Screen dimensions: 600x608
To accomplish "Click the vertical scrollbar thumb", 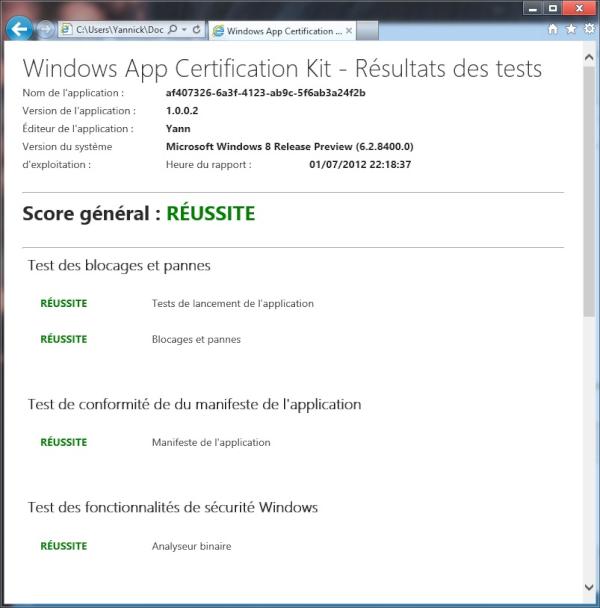I will tap(589, 192).
